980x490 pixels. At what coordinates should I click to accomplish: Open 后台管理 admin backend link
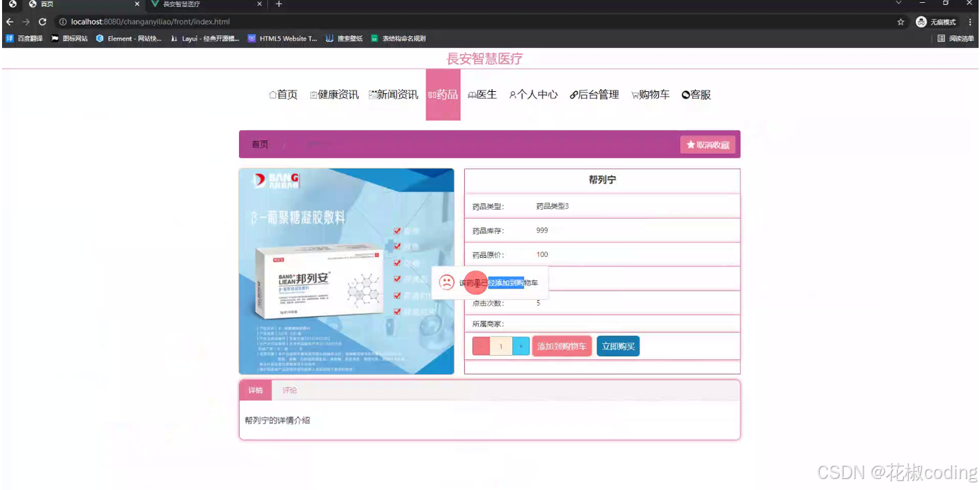(594, 95)
